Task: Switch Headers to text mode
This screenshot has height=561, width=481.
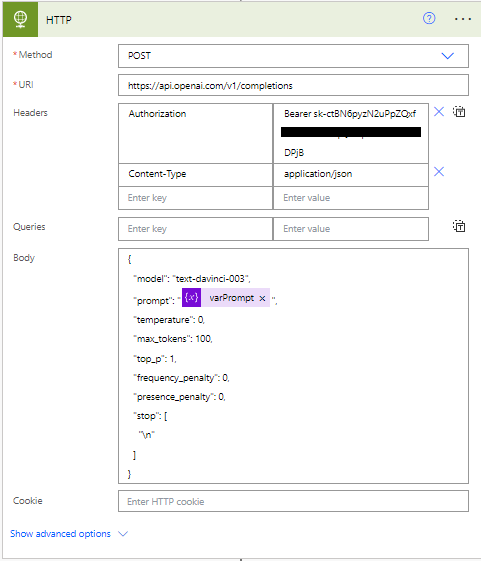Action: pyautogui.click(x=459, y=112)
